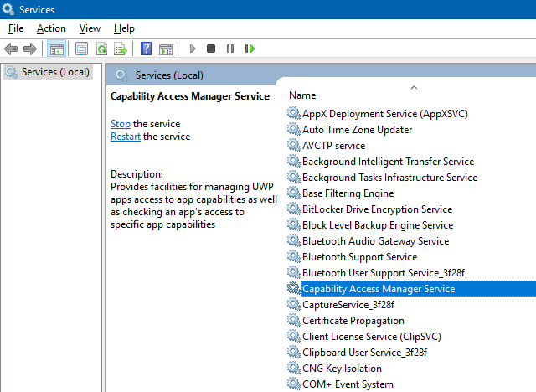This screenshot has width=536, height=392.
Task: Click the Restart the service link
Action: pyautogui.click(x=126, y=137)
